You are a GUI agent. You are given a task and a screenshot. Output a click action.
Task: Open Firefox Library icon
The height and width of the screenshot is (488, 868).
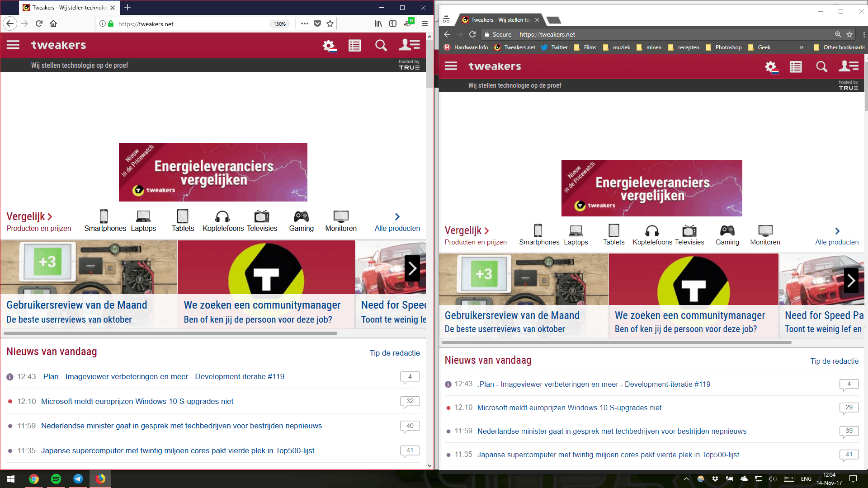pyautogui.click(x=378, y=24)
